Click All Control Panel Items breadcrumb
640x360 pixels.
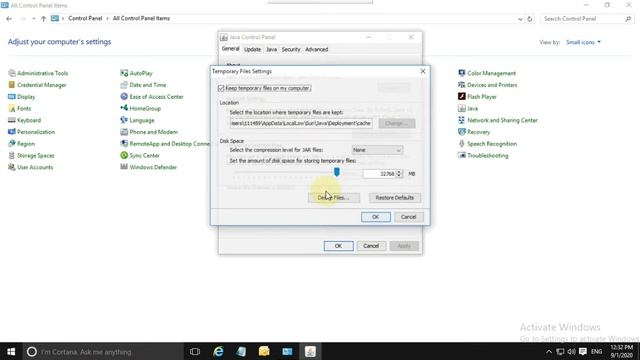(141, 18)
